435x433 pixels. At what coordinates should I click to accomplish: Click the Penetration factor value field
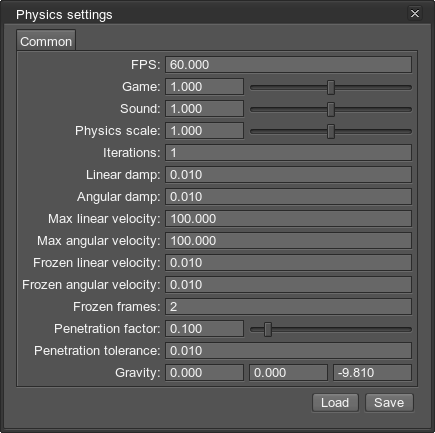coord(204,329)
